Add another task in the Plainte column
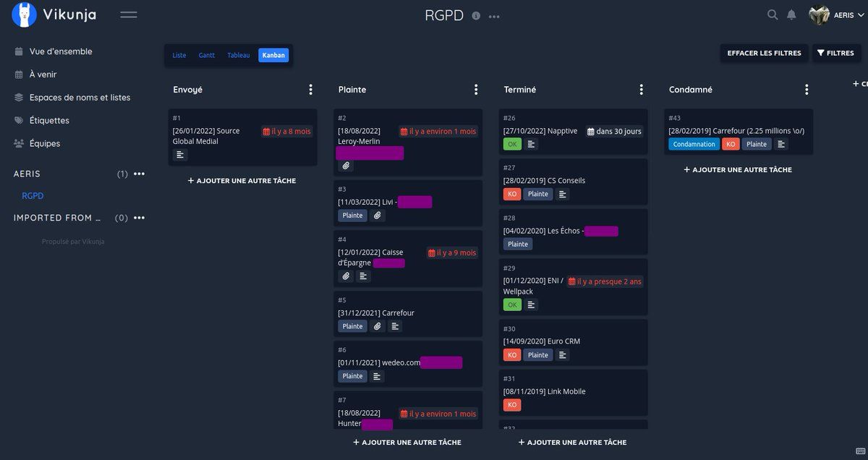The width and height of the screenshot is (868, 460). (x=407, y=442)
